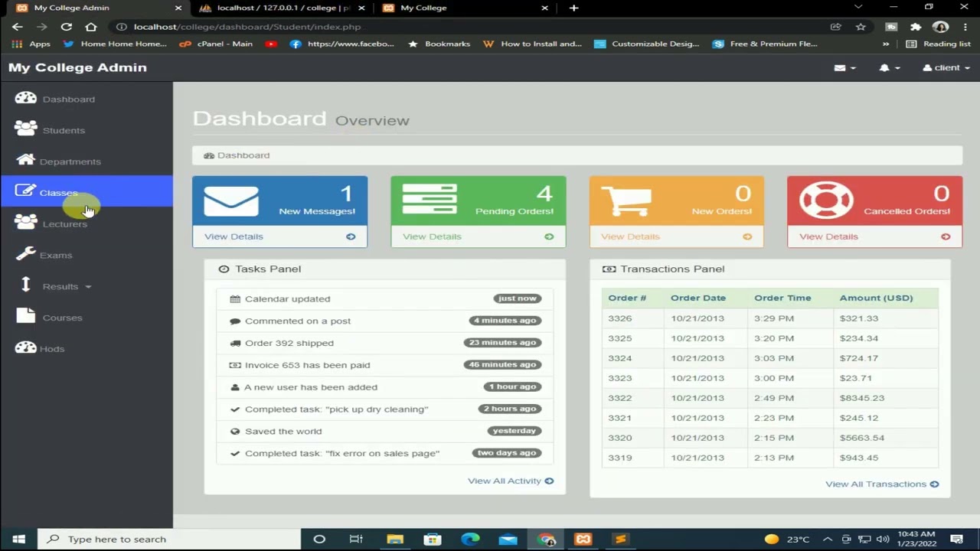Screen dimensions: 980x551
Task: Open the messages envelope dropdown
Action: click(x=844, y=67)
